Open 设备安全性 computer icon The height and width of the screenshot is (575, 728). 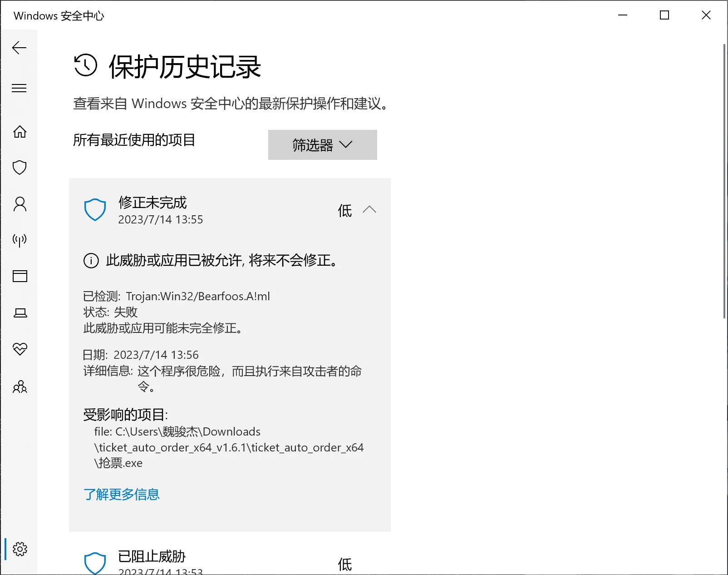(x=20, y=312)
